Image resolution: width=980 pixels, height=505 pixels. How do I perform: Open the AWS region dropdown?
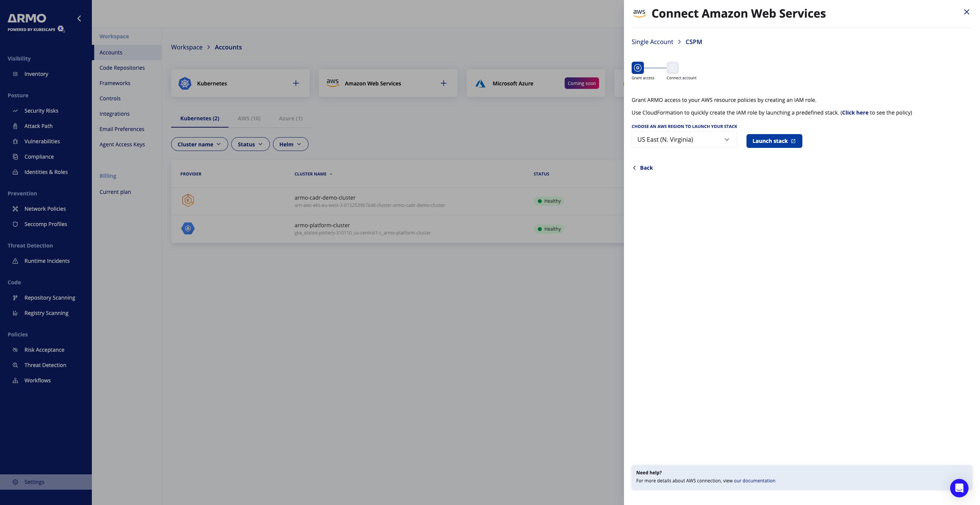point(684,139)
